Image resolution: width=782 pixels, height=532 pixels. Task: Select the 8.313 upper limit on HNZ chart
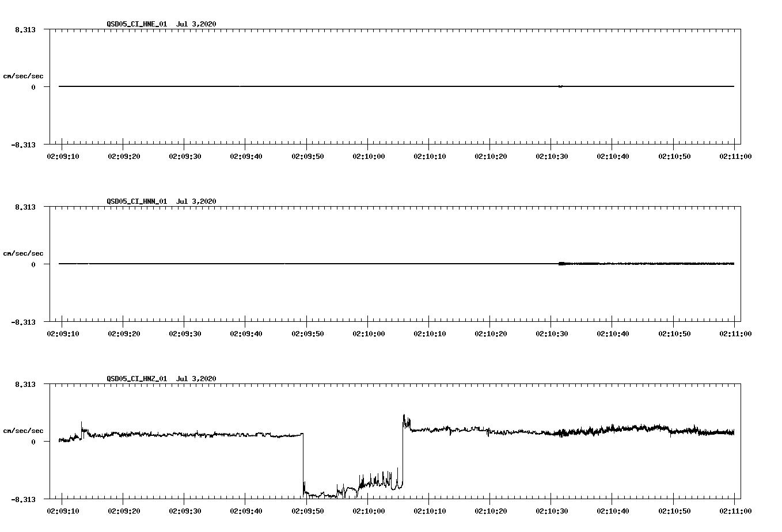tap(25, 384)
